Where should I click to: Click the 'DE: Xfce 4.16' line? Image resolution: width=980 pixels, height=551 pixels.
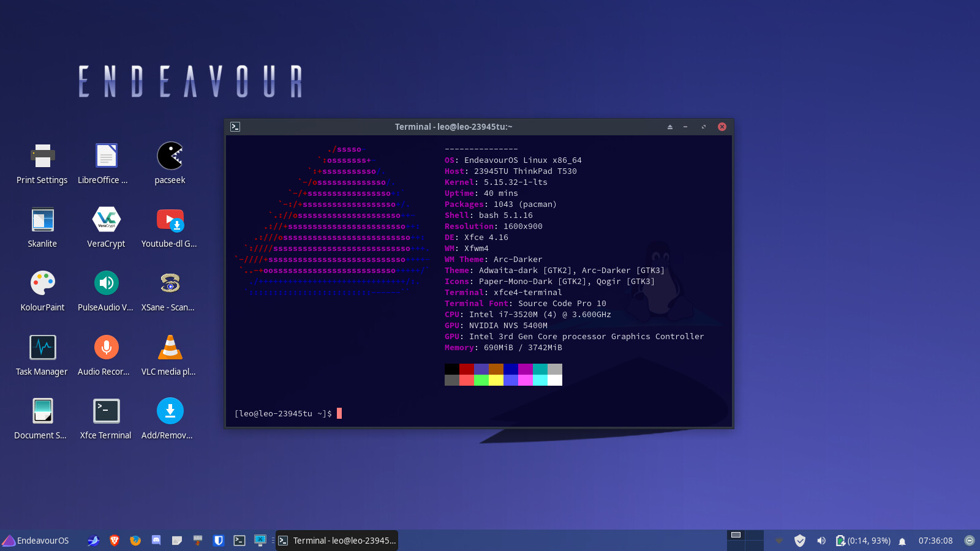476,238
